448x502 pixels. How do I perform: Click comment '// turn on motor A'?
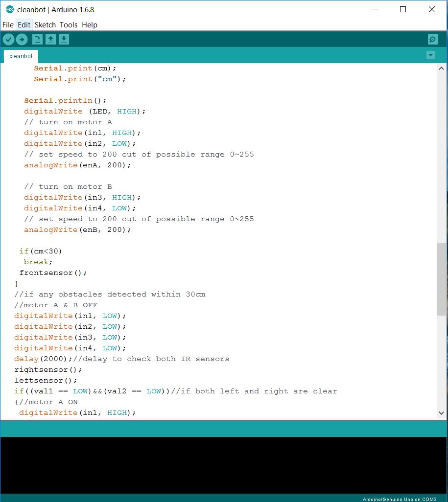(x=68, y=122)
